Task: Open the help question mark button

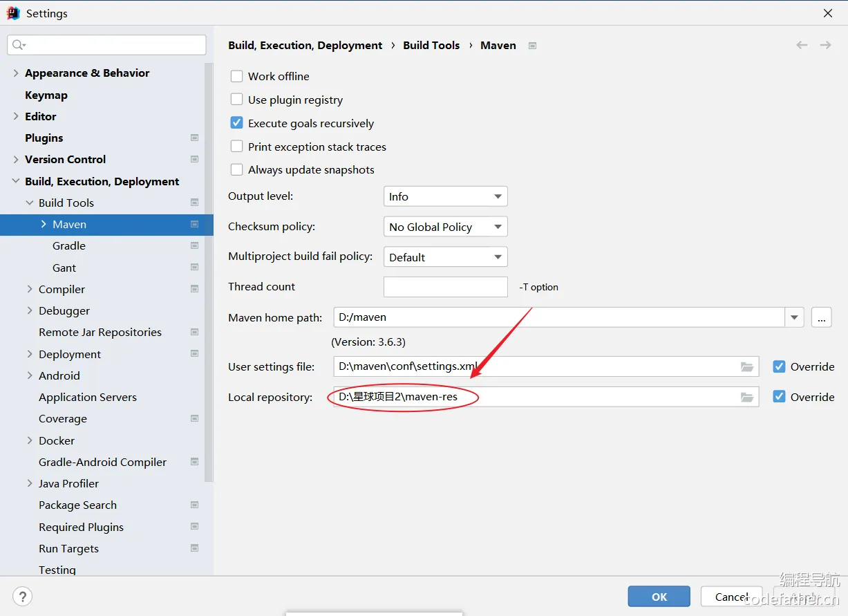Action: pos(23,597)
